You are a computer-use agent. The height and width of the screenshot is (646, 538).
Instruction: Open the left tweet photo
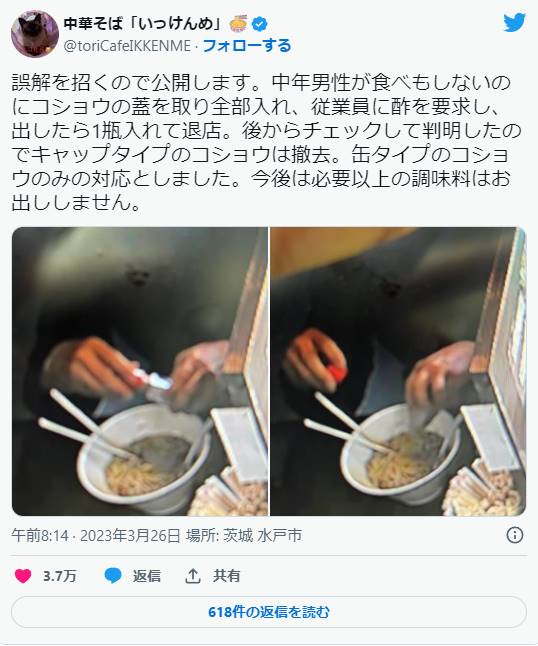click(140, 371)
